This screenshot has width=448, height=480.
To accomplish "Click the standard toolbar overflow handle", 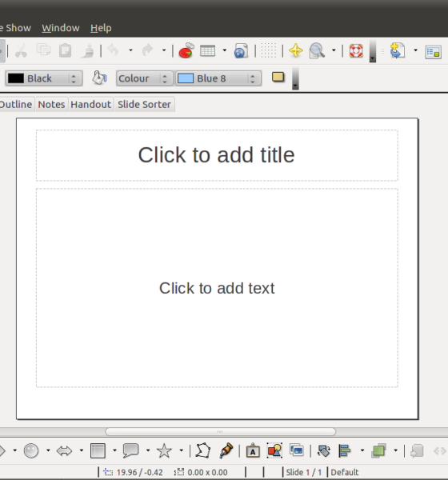I will (373, 51).
